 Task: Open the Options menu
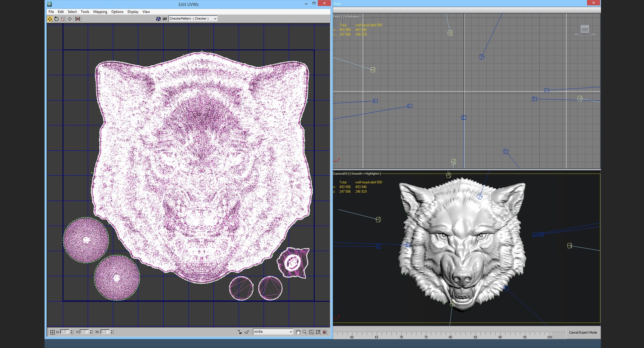[x=117, y=12]
